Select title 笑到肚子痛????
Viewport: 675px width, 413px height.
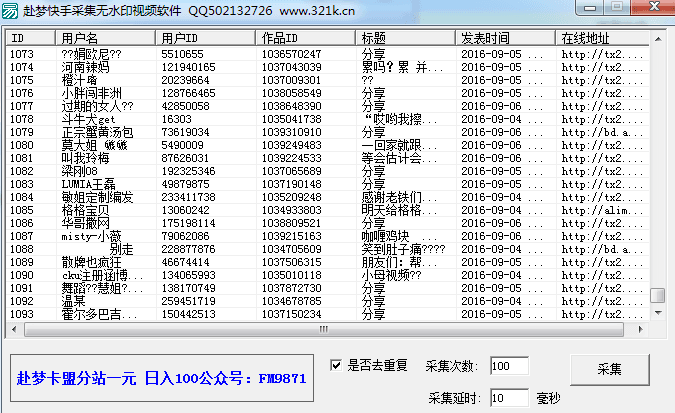coord(403,249)
